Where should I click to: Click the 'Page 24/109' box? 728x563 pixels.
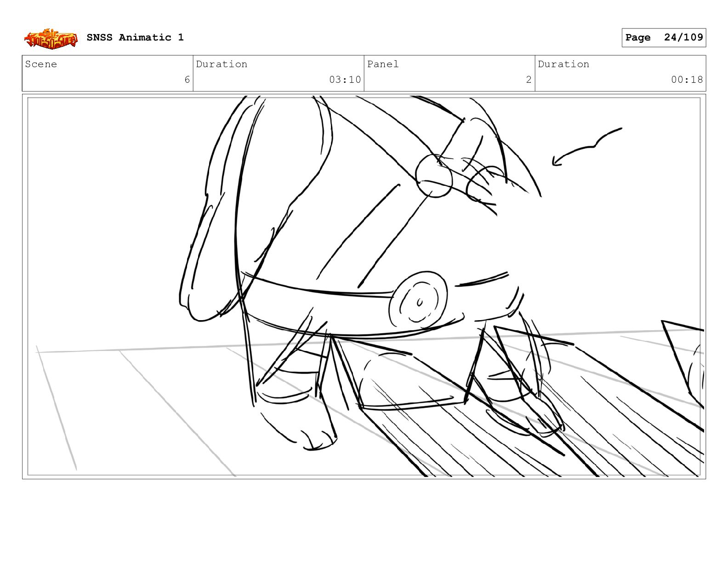point(664,38)
